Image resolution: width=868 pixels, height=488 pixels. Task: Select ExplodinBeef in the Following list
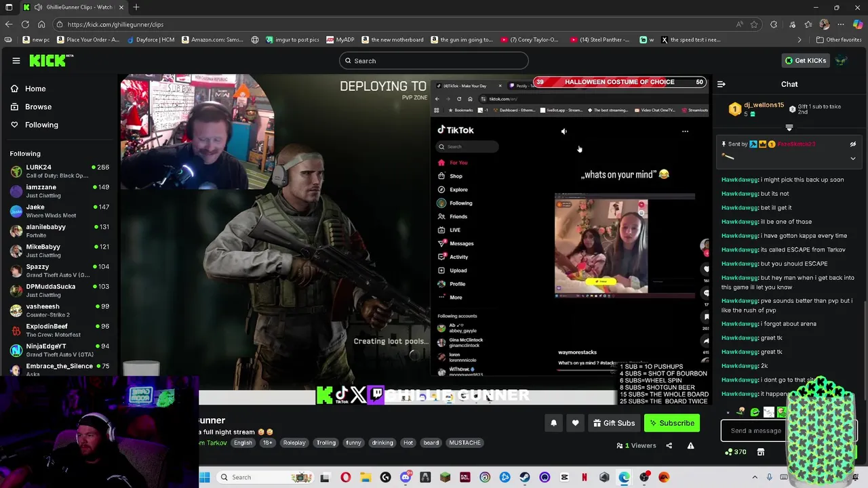click(x=60, y=330)
